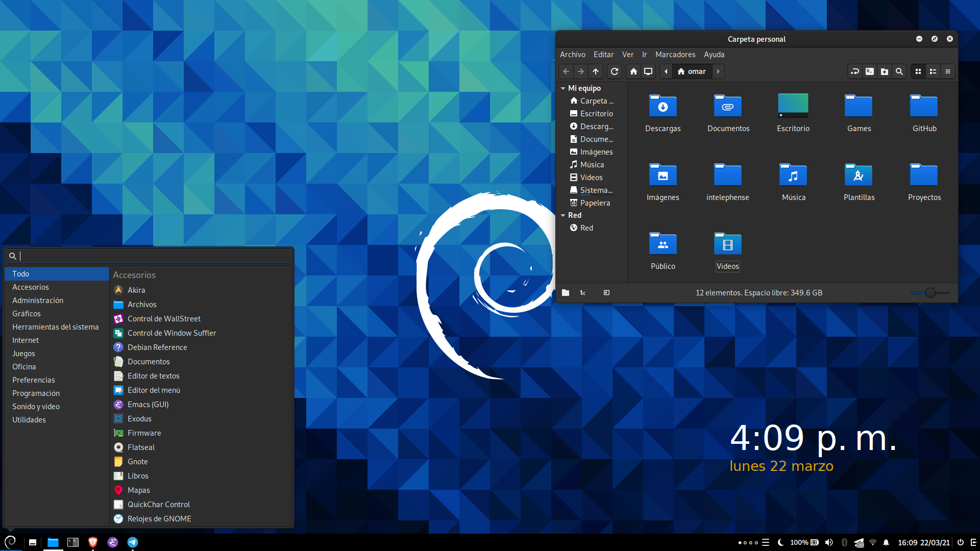The width and height of the screenshot is (980, 551).
Task: Select the Descargas folder icon
Action: [x=663, y=106]
